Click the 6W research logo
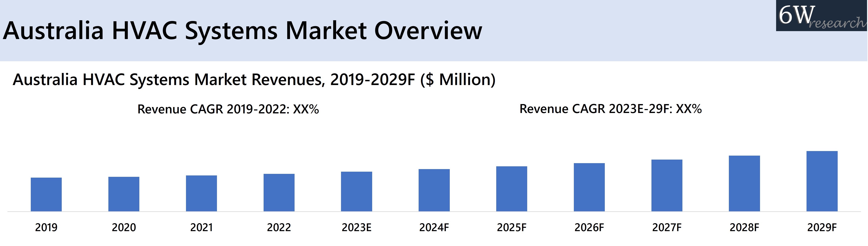The height and width of the screenshot is (246, 868). 821,16
